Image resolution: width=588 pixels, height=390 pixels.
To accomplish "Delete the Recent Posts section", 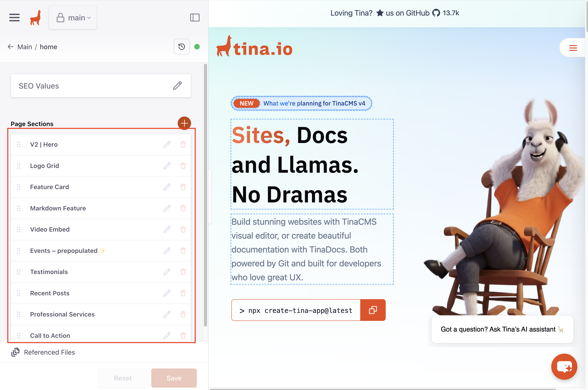I will [x=183, y=293].
